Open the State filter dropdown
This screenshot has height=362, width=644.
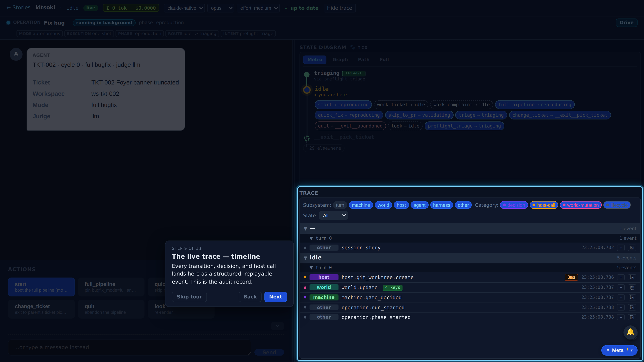tap(333, 215)
